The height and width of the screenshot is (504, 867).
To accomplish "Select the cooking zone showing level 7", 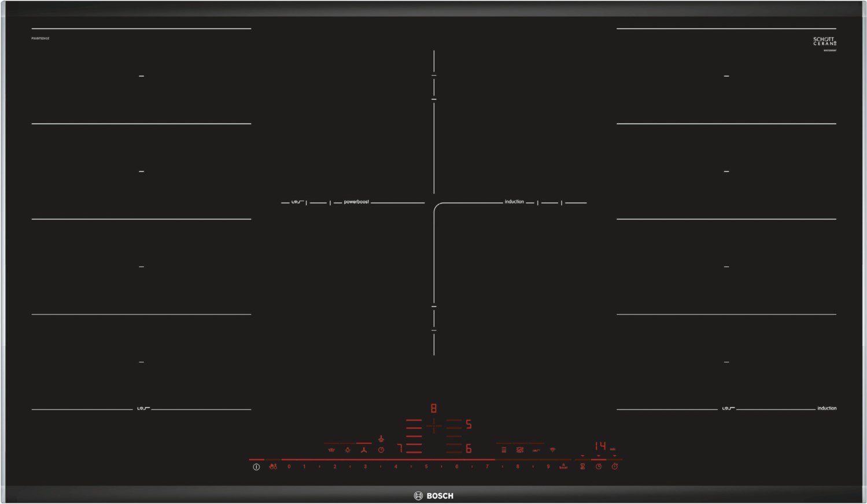I will (x=400, y=449).
